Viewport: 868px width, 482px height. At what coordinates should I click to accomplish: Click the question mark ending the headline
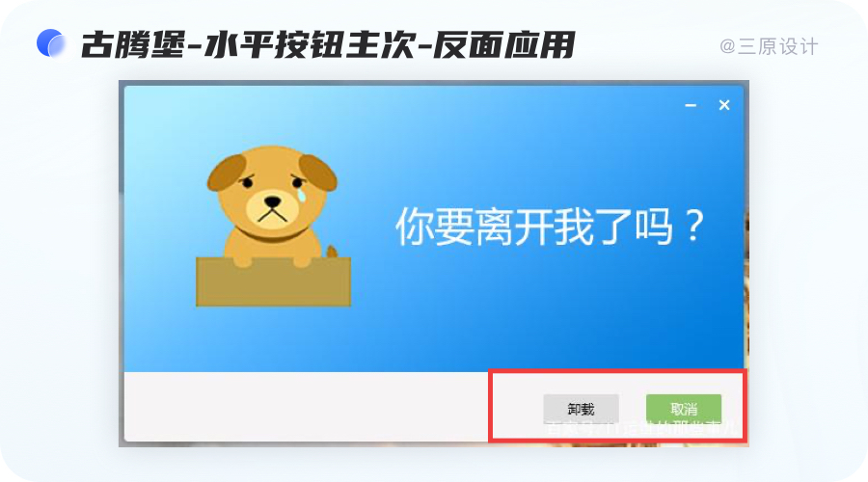pyautogui.click(x=693, y=226)
